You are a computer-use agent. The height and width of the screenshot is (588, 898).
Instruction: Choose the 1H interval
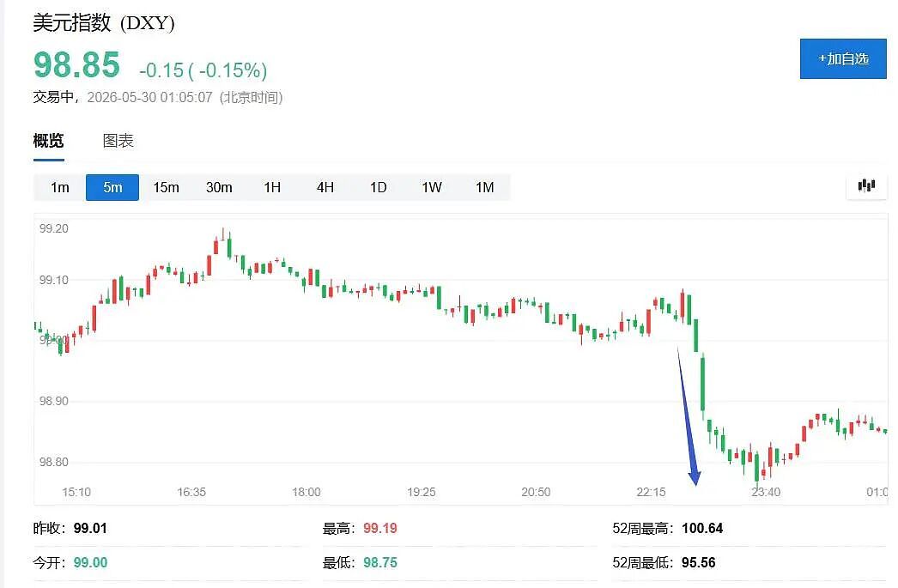[x=272, y=187]
